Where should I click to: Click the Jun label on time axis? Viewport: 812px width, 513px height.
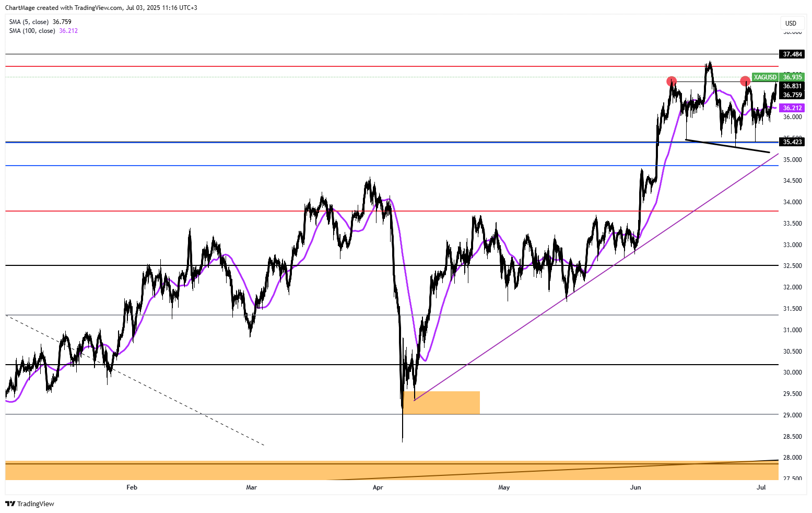point(636,487)
